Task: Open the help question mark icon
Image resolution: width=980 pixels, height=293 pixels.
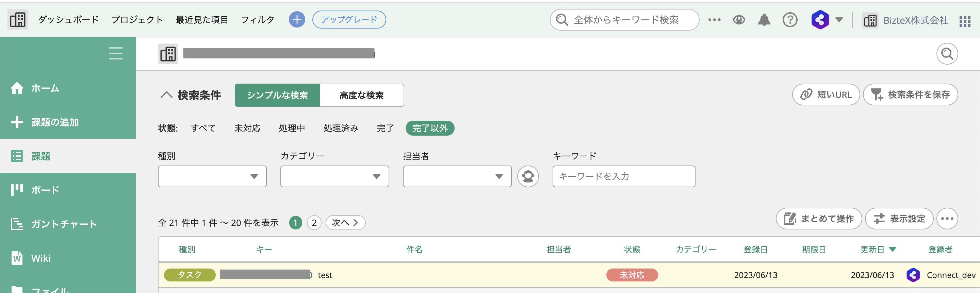Action: (790, 20)
